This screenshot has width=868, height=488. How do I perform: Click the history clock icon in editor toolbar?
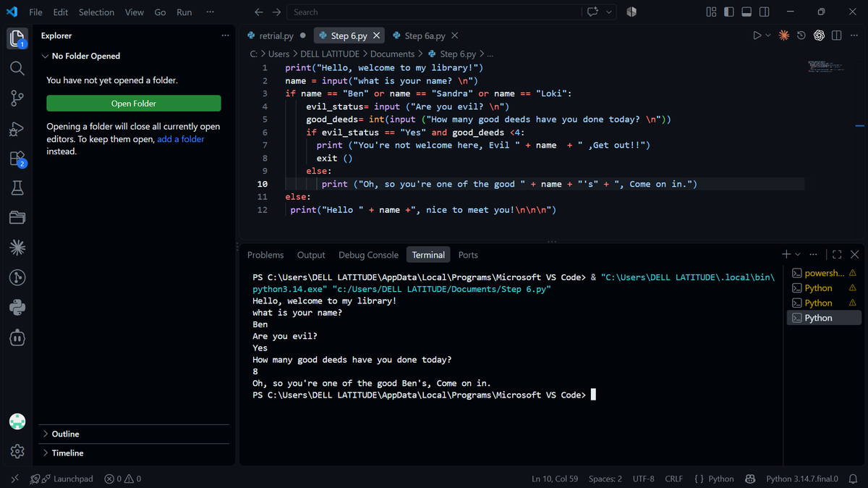801,35
